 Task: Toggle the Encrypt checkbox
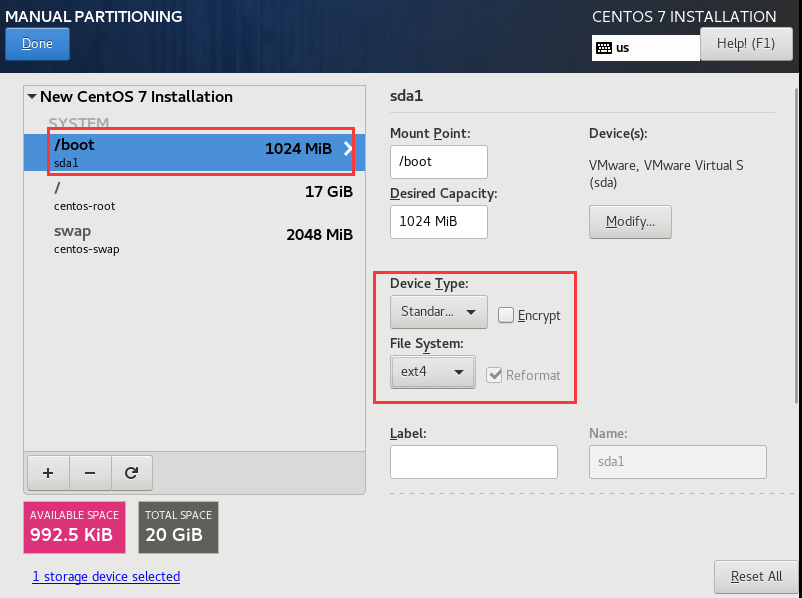tap(506, 315)
